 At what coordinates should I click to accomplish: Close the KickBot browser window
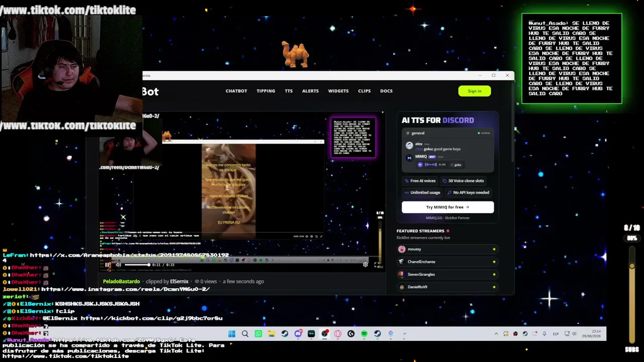pos(507,75)
